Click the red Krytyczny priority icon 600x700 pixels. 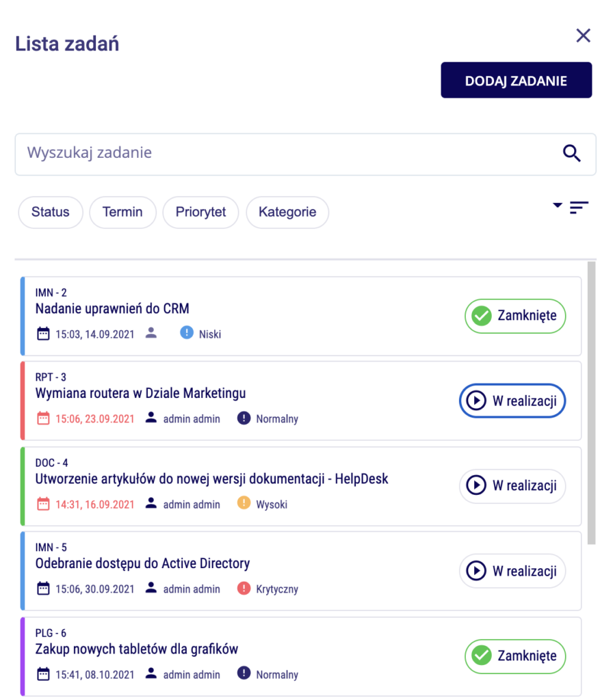[x=244, y=588]
